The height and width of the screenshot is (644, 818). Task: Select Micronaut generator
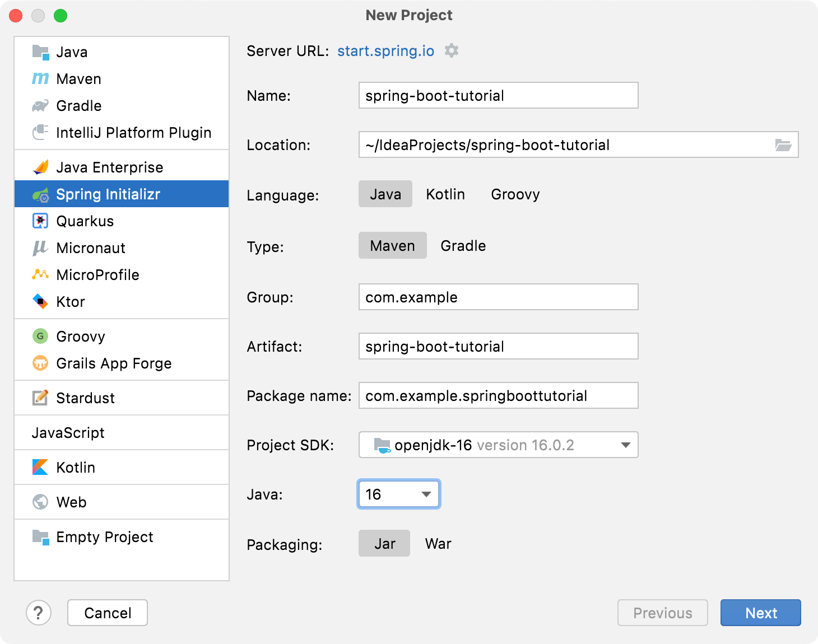coord(122,248)
